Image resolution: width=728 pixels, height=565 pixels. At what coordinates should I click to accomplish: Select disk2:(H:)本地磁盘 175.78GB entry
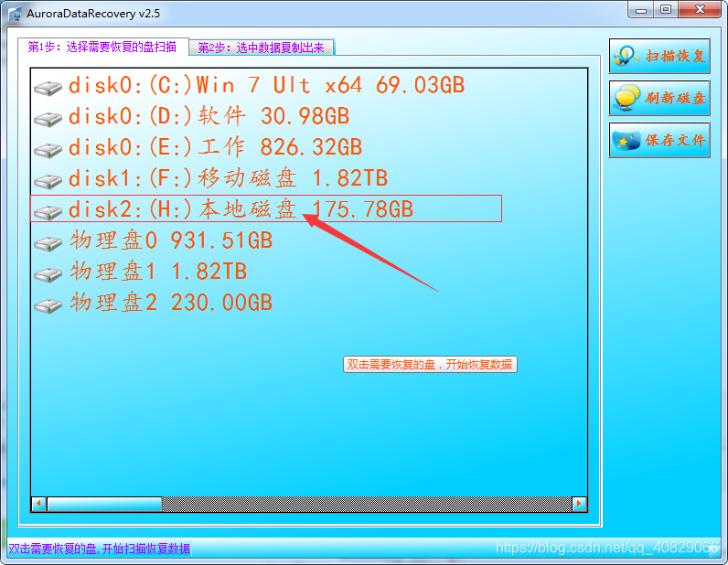coord(241,209)
